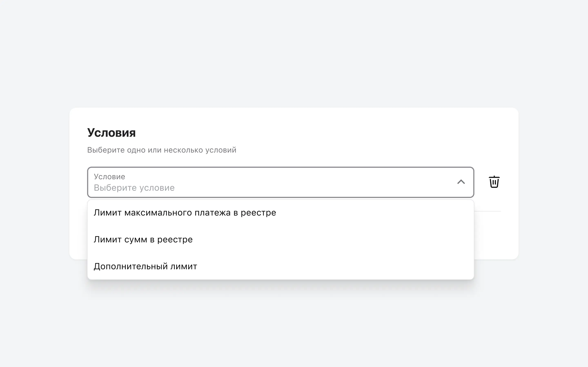Viewport: 588px width, 367px height.
Task: Click empty space inside the options popup
Action: click(364, 252)
